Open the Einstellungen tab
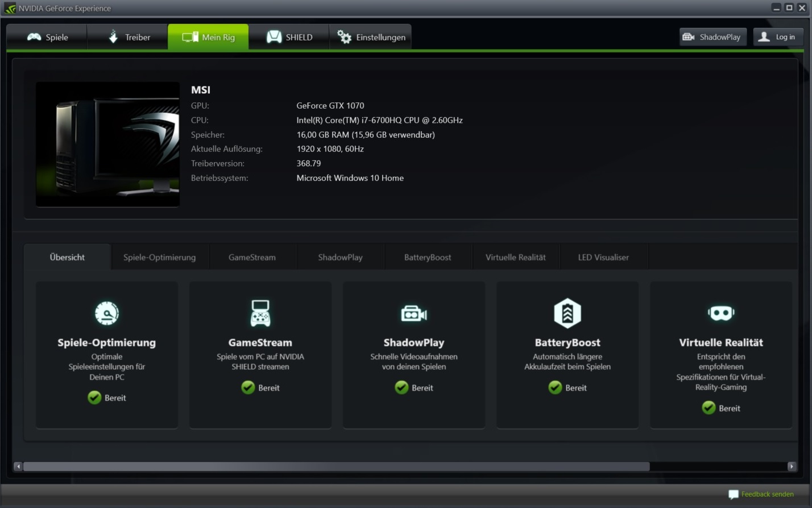 click(x=370, y=37)
